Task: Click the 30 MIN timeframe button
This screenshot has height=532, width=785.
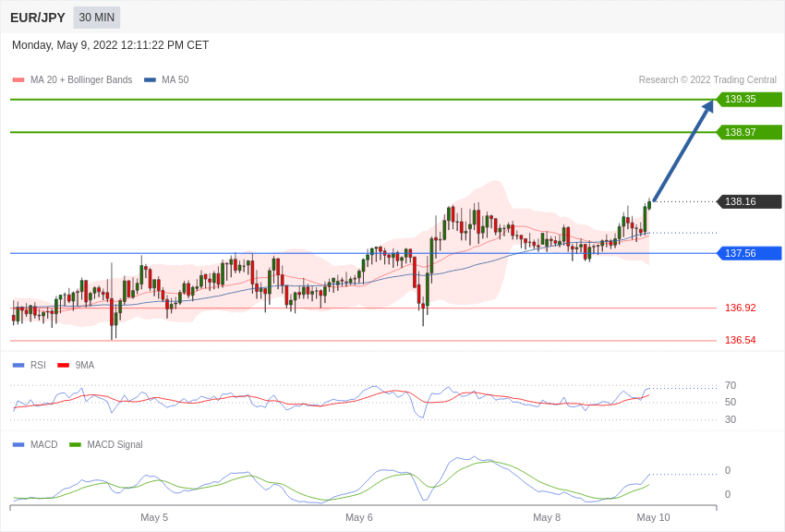Action: tap(97, 18)
